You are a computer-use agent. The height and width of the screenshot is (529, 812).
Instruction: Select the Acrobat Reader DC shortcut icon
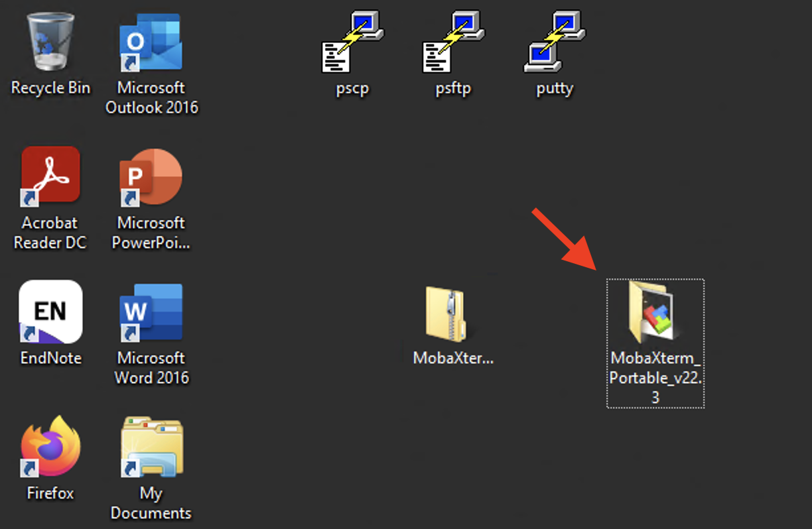50,177
